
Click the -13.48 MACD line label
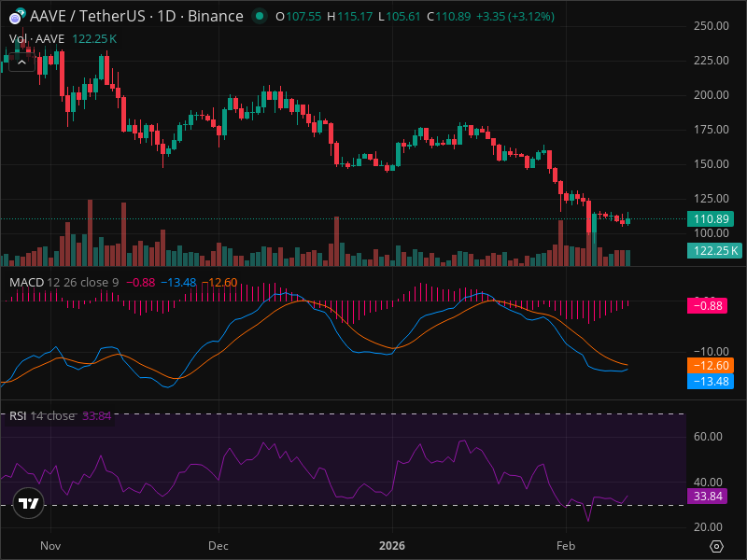pos(711,382)
